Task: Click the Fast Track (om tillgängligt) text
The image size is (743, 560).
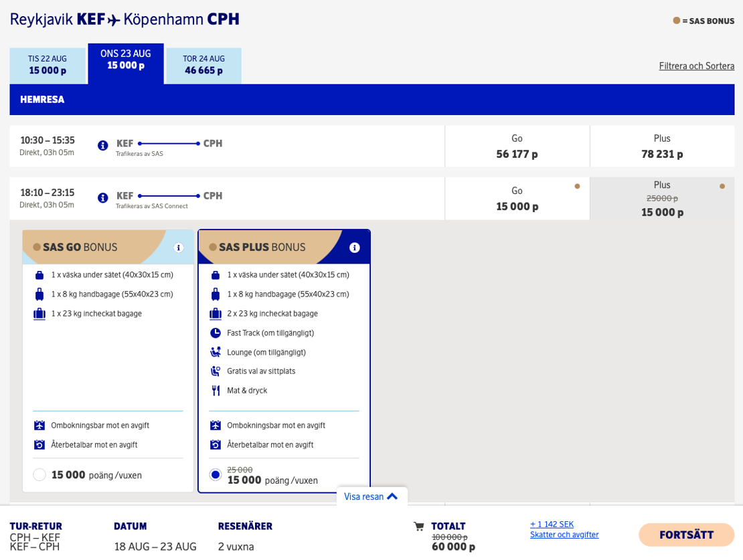Action: tap(270, 333)
